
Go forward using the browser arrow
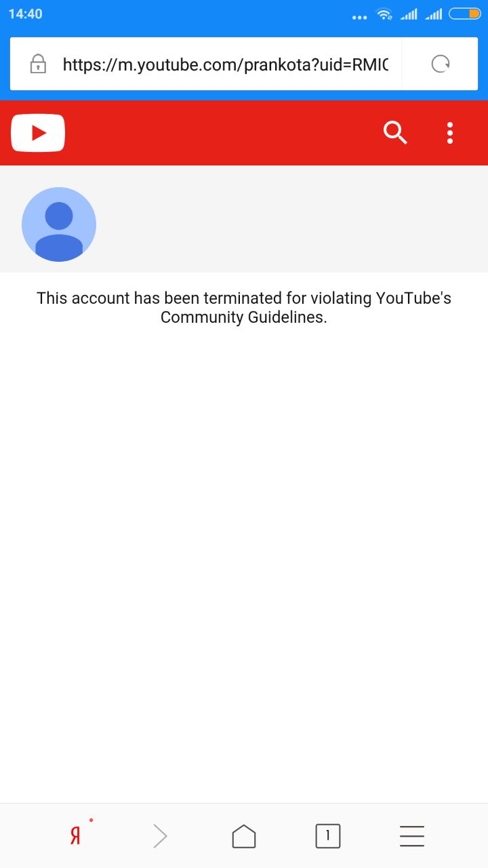pos(160,836)
